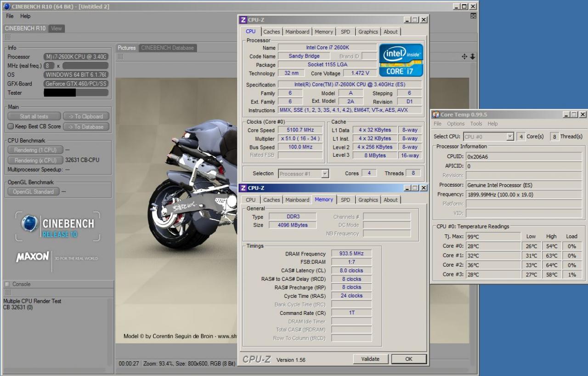Open the File menu in Core Temp

pos(438,124)
